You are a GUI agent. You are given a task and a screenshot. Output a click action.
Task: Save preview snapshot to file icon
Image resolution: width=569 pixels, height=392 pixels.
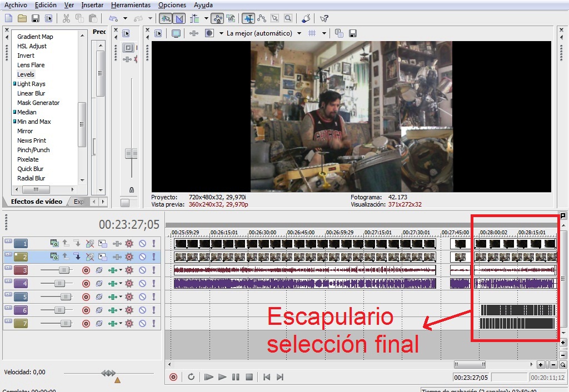352,33
